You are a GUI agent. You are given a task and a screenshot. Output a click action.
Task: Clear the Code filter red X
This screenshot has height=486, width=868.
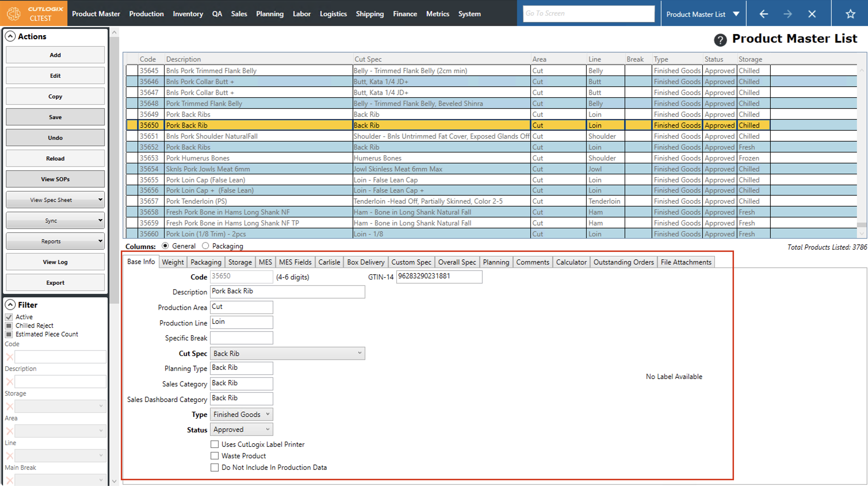10,357
